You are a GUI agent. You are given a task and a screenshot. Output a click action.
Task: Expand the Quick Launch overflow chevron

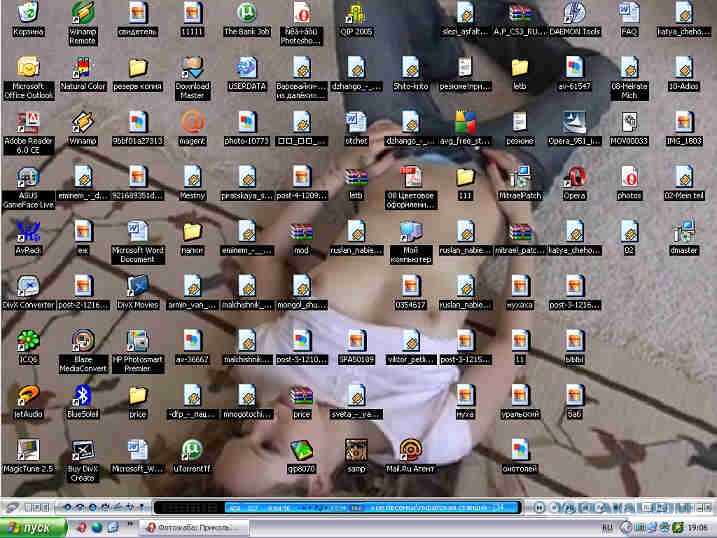(x=129, y=524)
